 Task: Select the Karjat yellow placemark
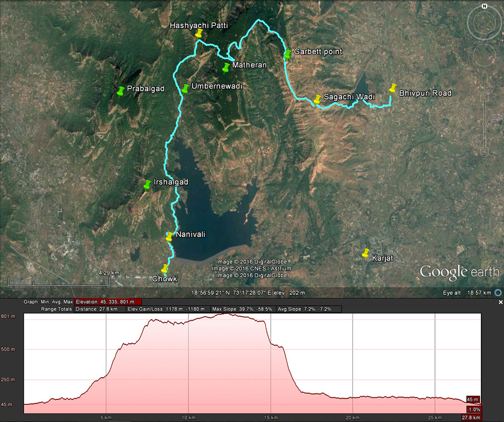366,253
